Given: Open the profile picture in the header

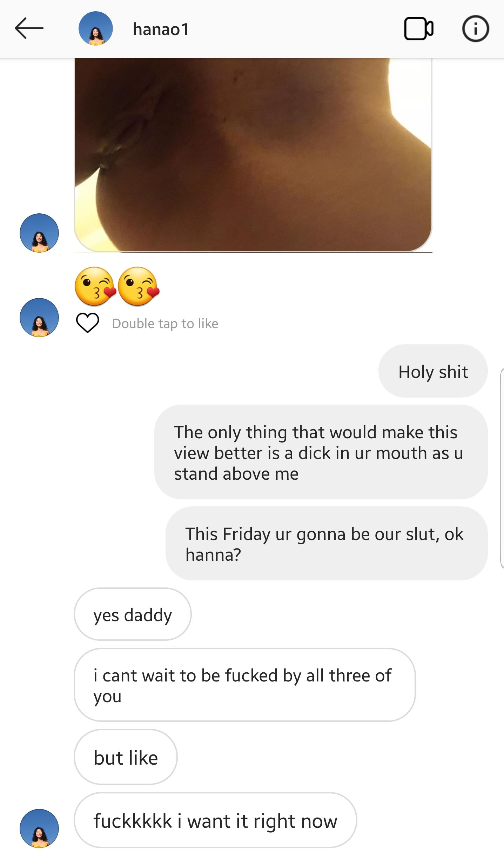Looking at the screenshot, I should 95,28.
